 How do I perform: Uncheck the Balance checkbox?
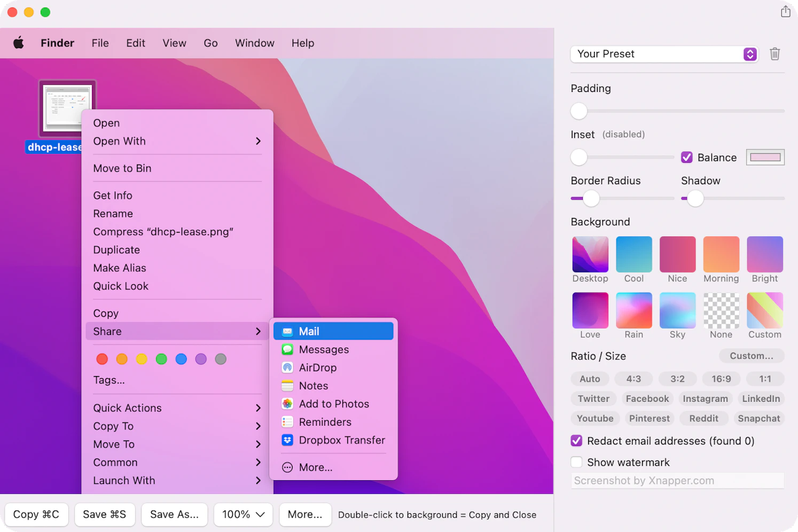(x=687, y=158)
